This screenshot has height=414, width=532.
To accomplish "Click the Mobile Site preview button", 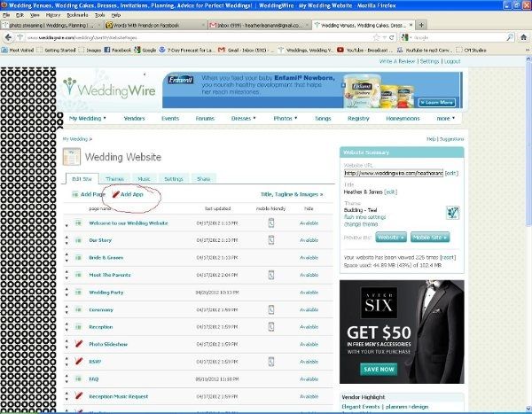I will click(x=430, y=238).
